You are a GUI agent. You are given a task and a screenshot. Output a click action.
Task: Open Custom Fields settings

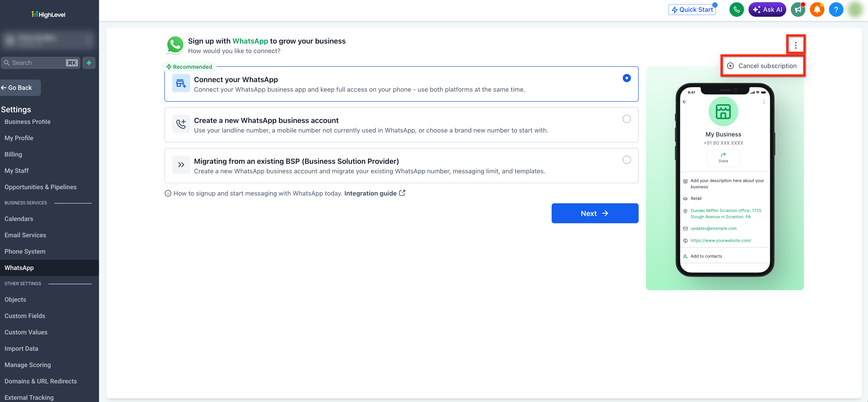(25, 316)
